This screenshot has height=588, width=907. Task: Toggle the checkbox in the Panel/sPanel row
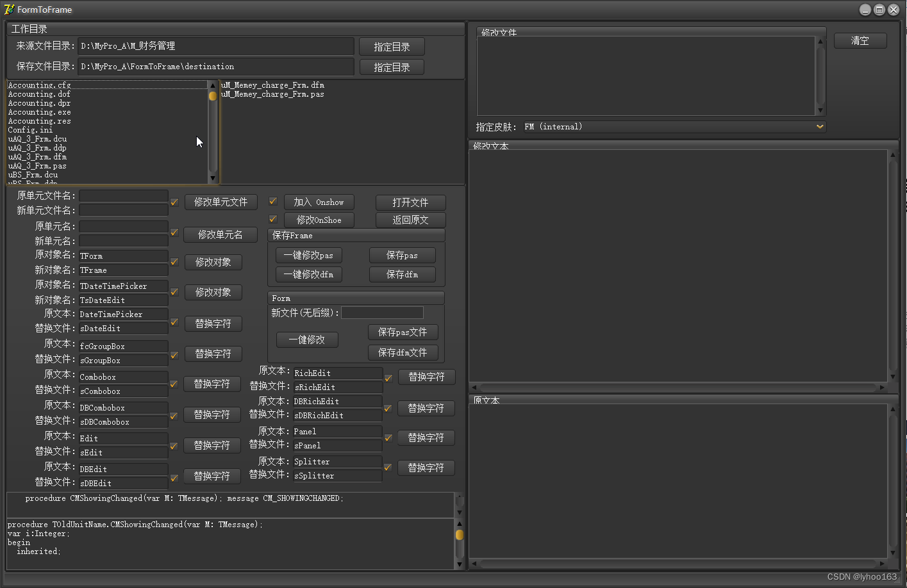tap(388, 438)
